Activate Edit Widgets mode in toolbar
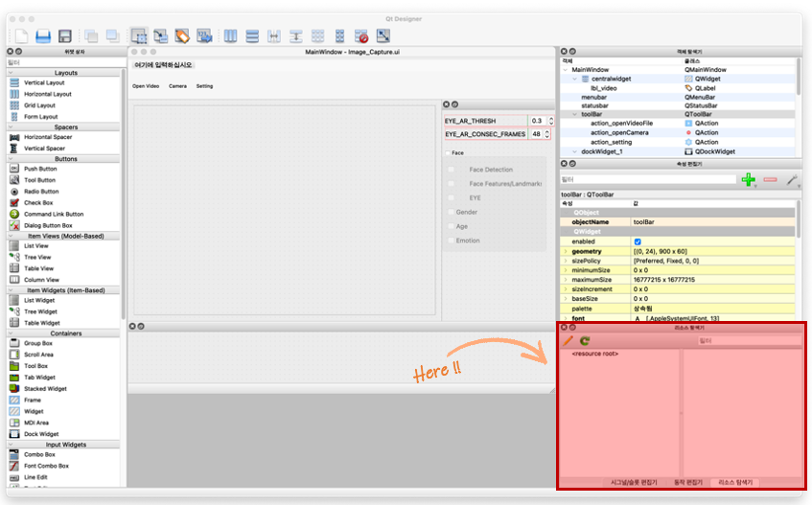The width and height of the screenshot is (812, 505). pyautogui.click(x=139, y=35)
